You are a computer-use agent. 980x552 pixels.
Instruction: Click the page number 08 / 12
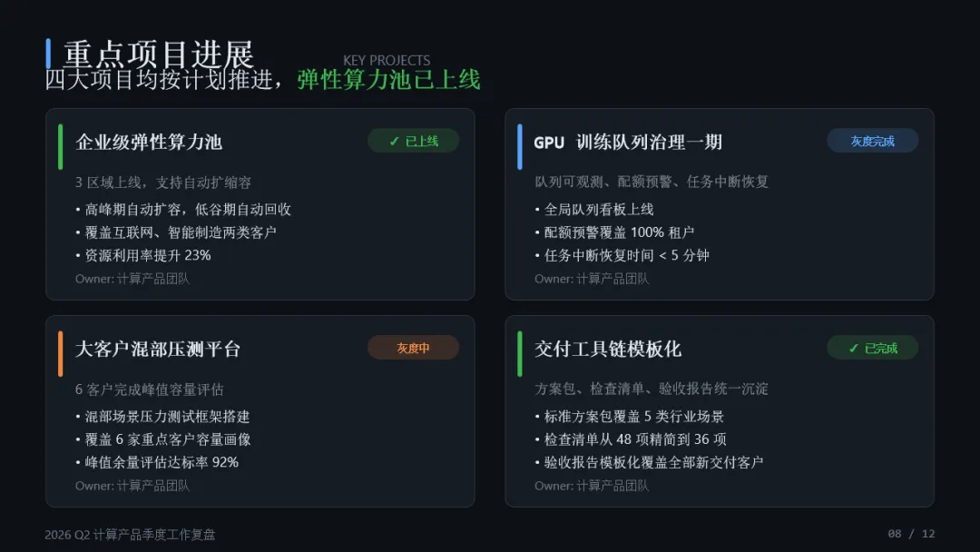[x=911, y=533]
